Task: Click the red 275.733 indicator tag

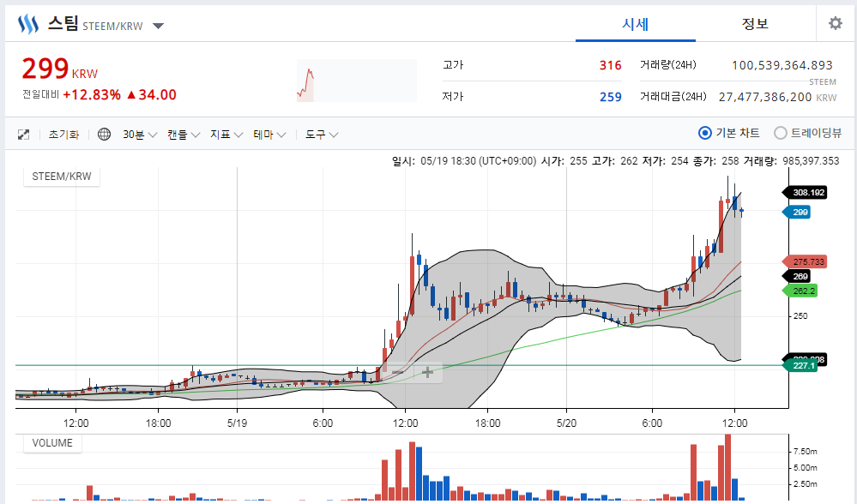Action: click(x=806, y=261)
